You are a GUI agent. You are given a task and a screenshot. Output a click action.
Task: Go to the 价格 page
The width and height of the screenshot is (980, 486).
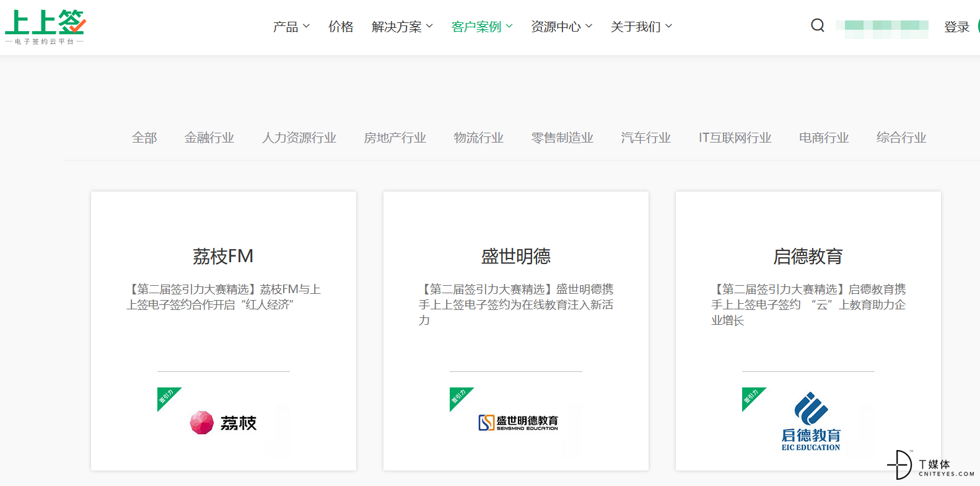[341, 27]
